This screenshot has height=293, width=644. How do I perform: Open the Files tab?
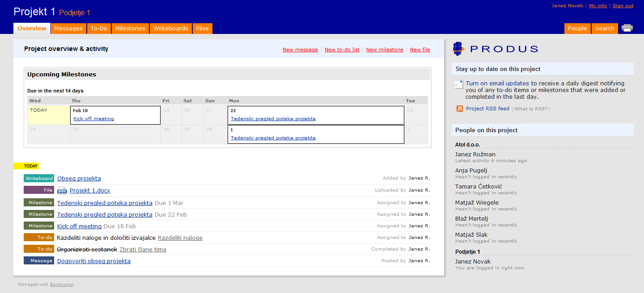tap(203, 29)
